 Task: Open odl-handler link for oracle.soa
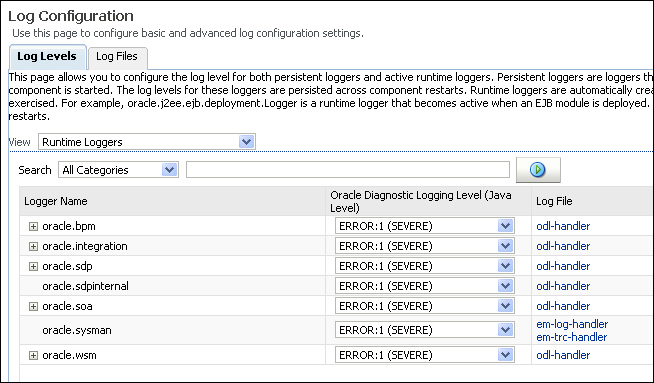pyautogui.click(x=563, y=306)
